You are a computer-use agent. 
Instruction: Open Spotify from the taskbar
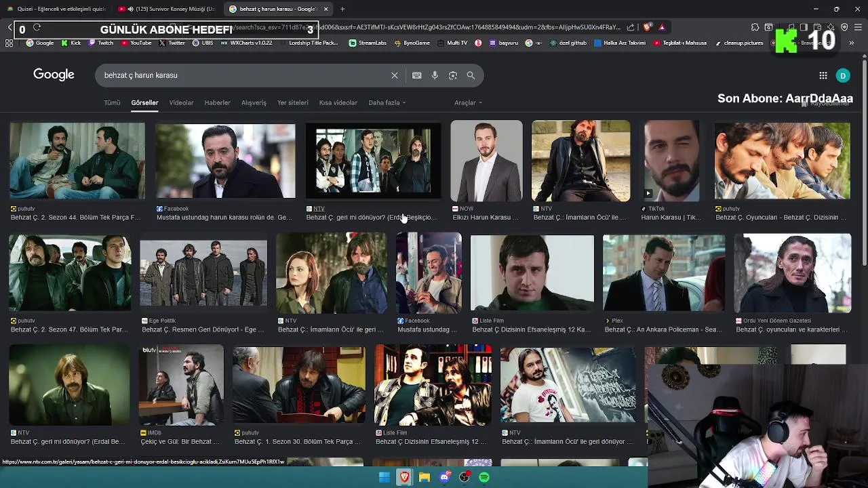coord(484,477)
